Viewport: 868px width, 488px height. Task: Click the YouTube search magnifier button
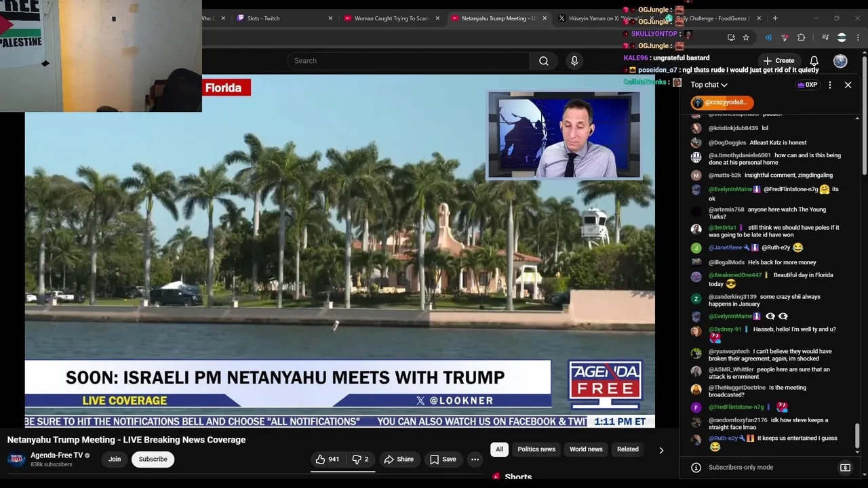pyautogui.click(x=544, y=61)
